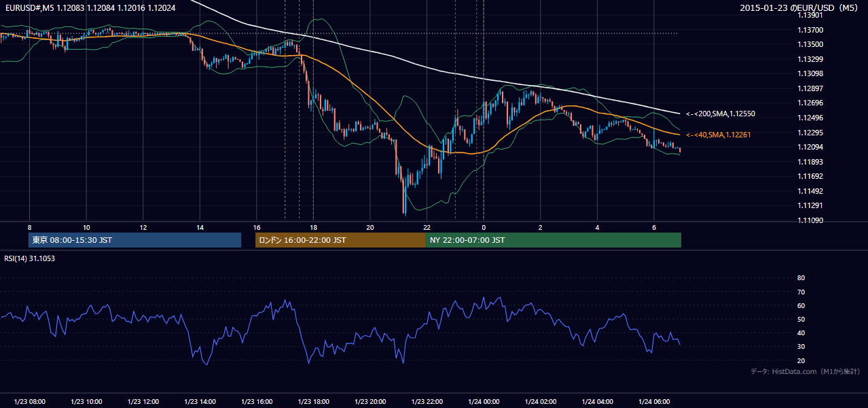Click RSI scale value 70
The image size is (868, 408).
(801, 292)
